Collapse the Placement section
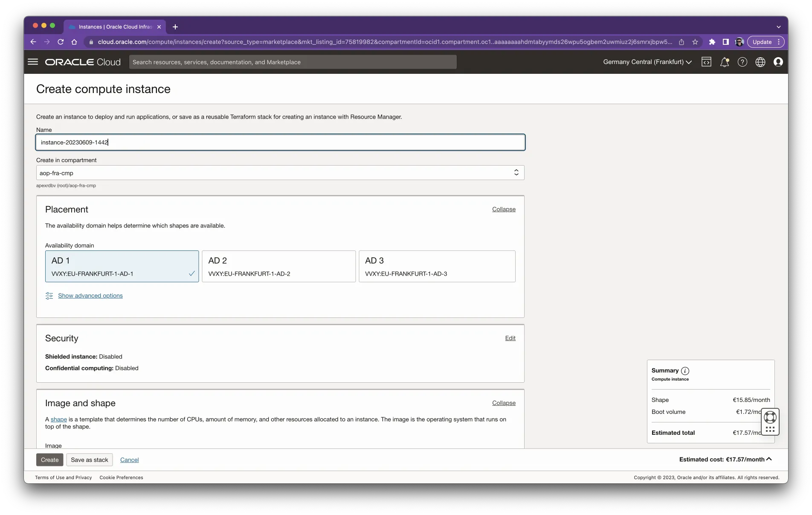The image size is (812, 515). [504, 209]
